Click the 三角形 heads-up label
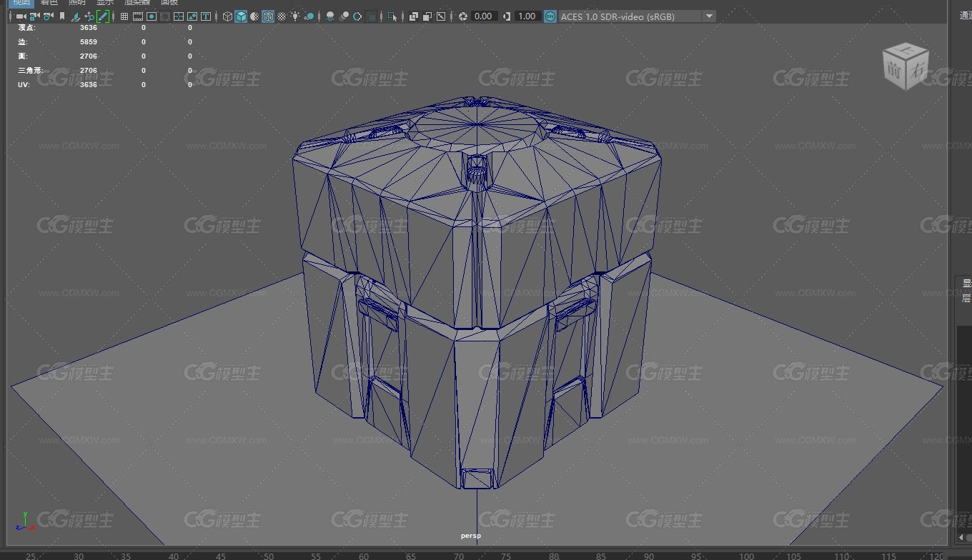Screen dimensions: 972x560 click(x=31, y=70)
